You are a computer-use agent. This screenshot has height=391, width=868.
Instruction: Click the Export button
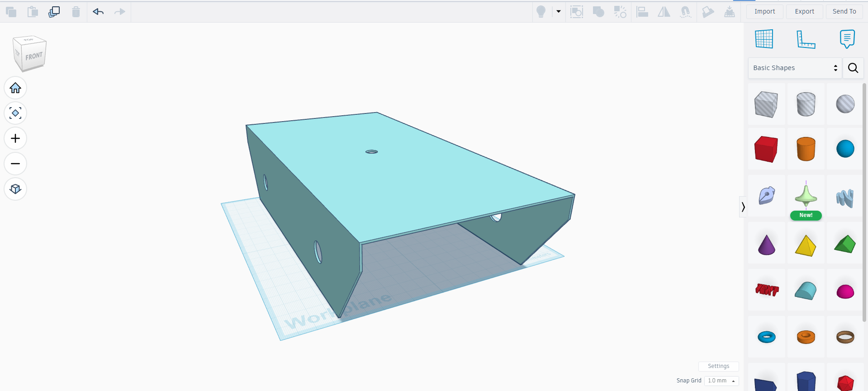805,12
